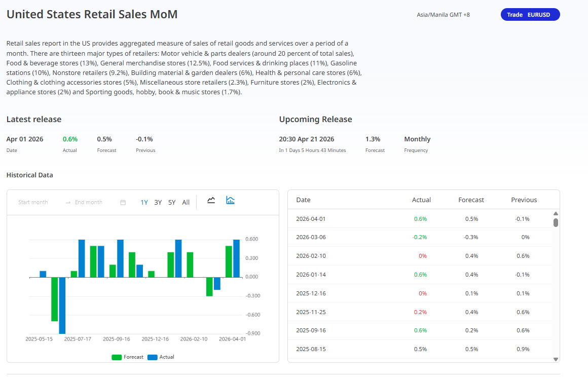The image size is (588, 383).
Task: Open the calendar date picker icon
Action: [123, 203]
